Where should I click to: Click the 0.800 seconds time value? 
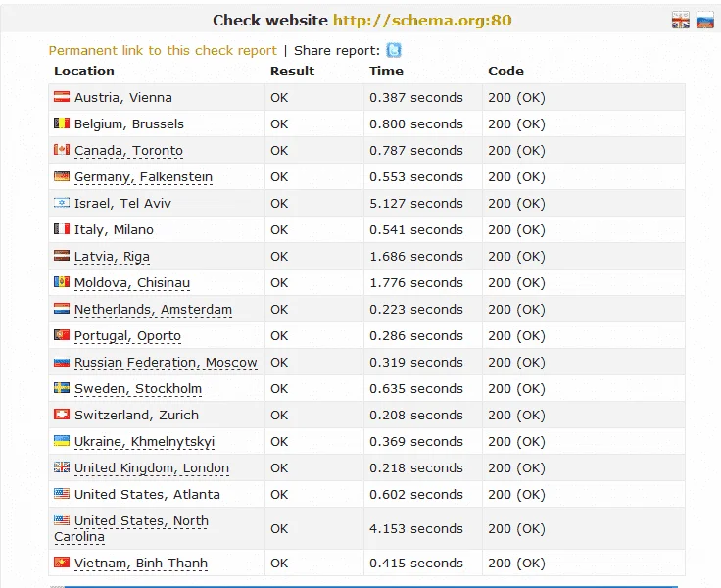[x=416, y=124]
